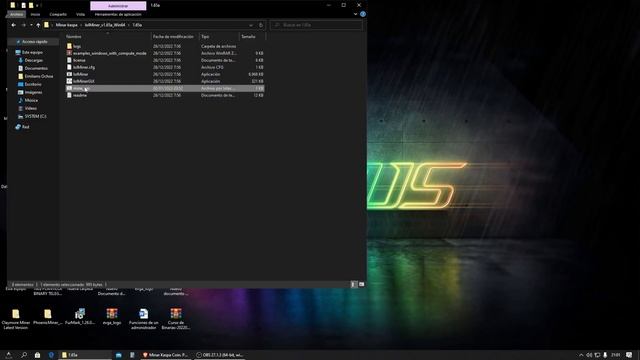
Task: Select the PhoenixMiner desktop folder
Action: pos(48,317)
